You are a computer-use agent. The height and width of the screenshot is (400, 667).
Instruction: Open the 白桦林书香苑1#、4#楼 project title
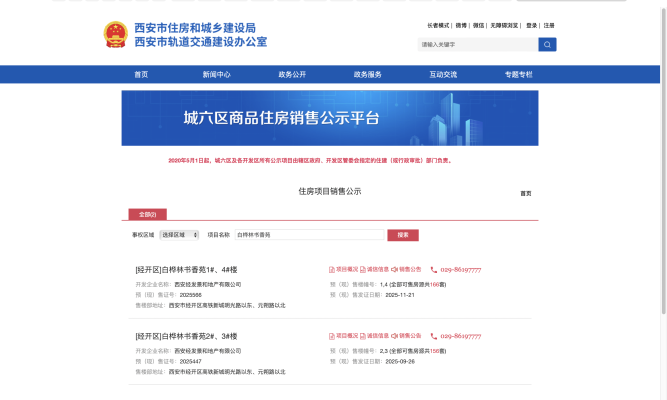(186, 270)
